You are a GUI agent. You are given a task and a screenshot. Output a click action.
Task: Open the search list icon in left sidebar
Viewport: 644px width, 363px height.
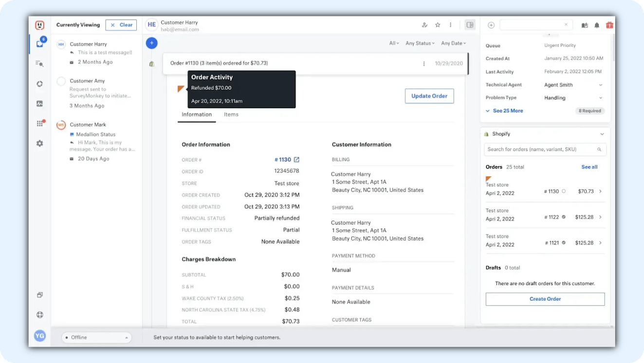40,64
